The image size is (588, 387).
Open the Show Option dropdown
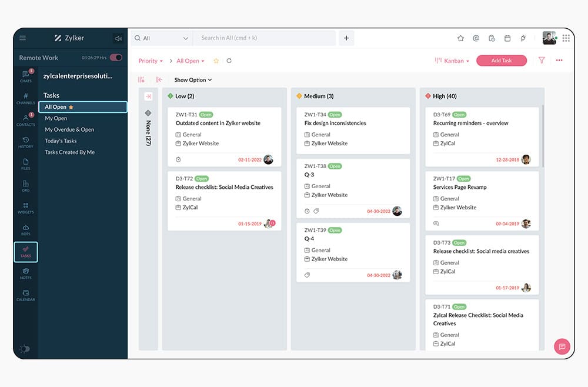coord(193,80)
